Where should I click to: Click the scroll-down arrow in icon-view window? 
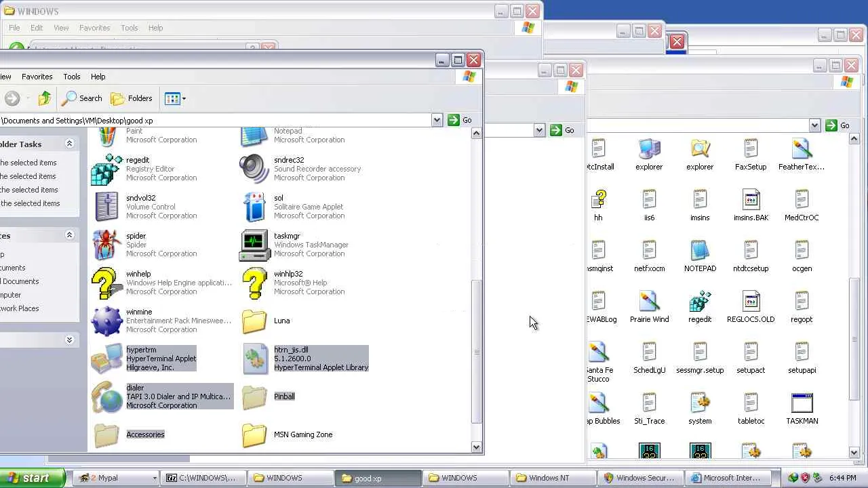point(854,452)
